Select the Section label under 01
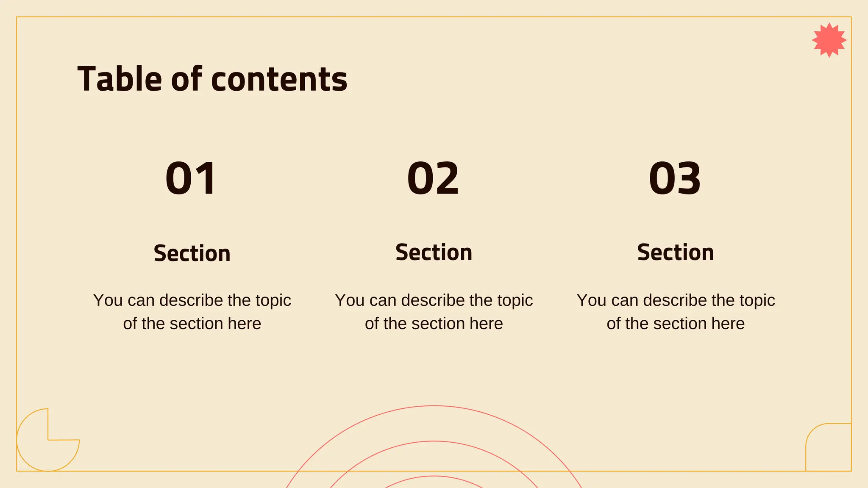 click(192, 253)
